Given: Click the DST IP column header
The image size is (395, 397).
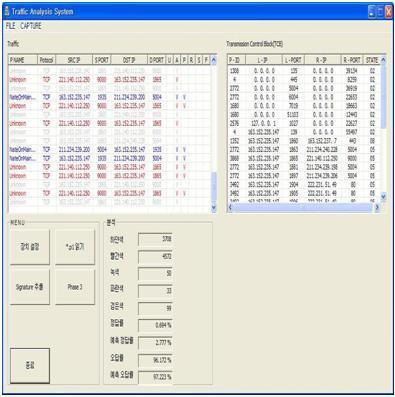Looking at the screenshot, I should [x=129, y=60].
